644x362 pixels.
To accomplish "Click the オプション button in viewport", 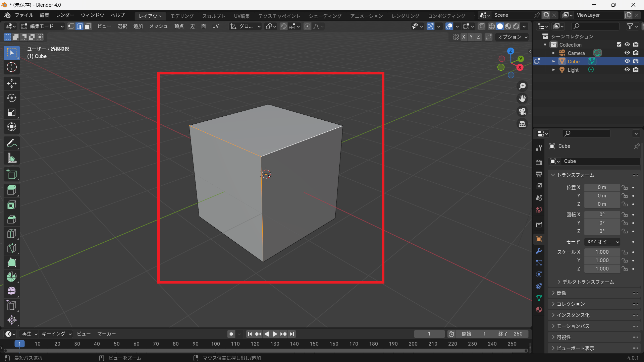I will tap(512, 37).
